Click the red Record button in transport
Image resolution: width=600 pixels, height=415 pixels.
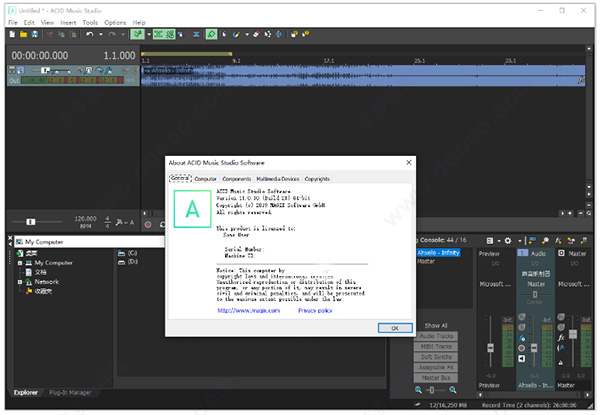[x=148, y=225]
